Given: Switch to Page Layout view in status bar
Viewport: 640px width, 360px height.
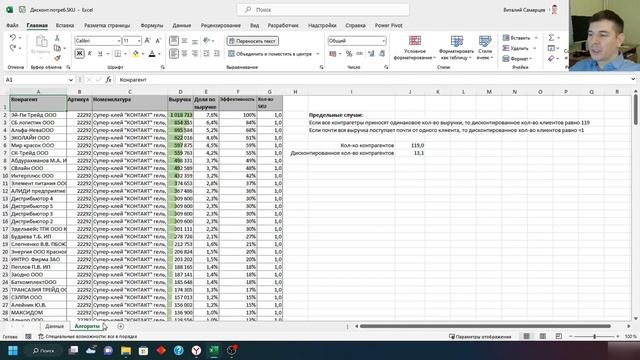Looking at the screenshot, I should tap(542, 336).
